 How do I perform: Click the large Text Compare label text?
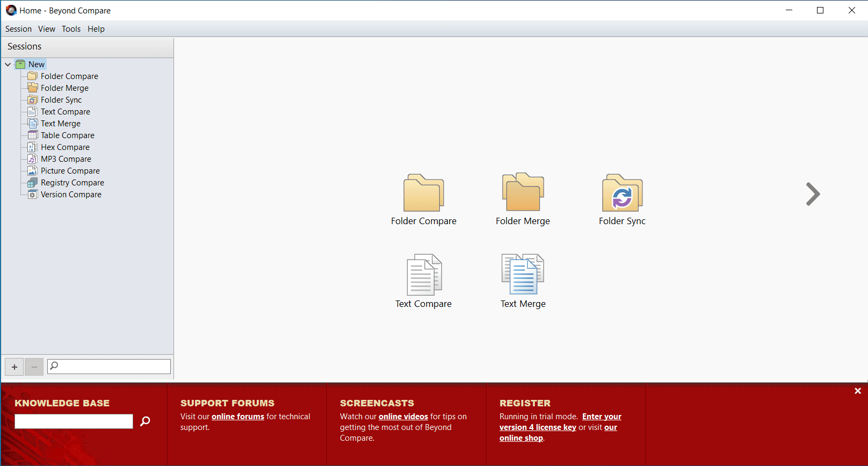point(424,304)
